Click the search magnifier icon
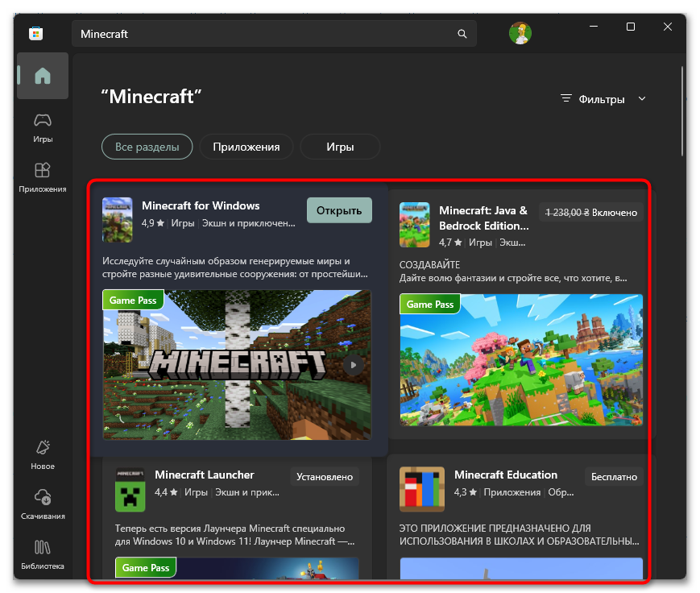This screenshot has width=700, height=593. [x=462, y=35]
